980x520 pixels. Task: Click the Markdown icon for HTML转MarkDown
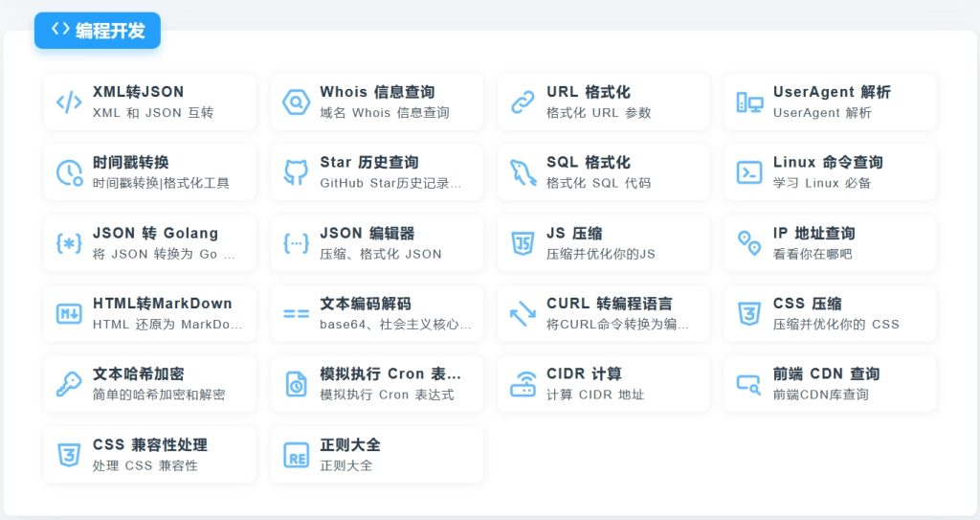point(69,313)
